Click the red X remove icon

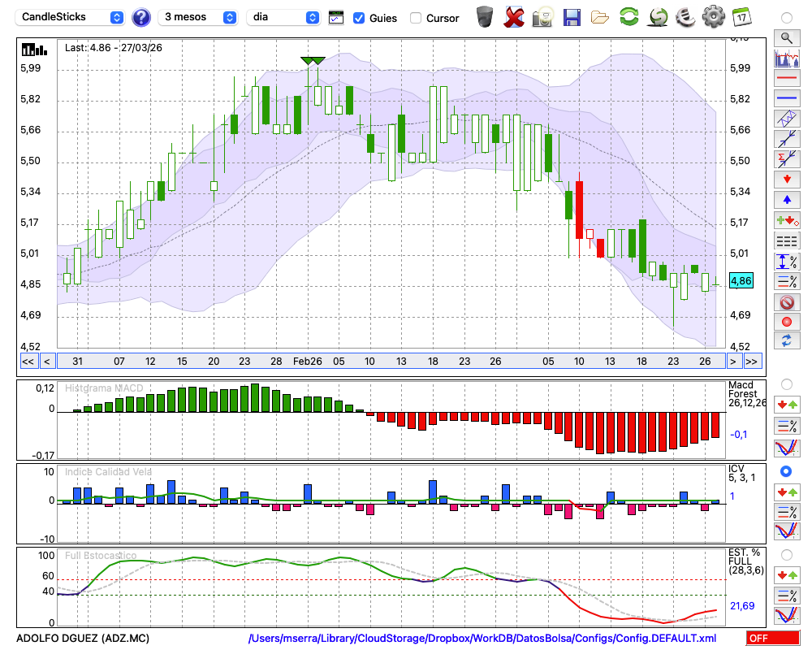click(x=514, y=16)
